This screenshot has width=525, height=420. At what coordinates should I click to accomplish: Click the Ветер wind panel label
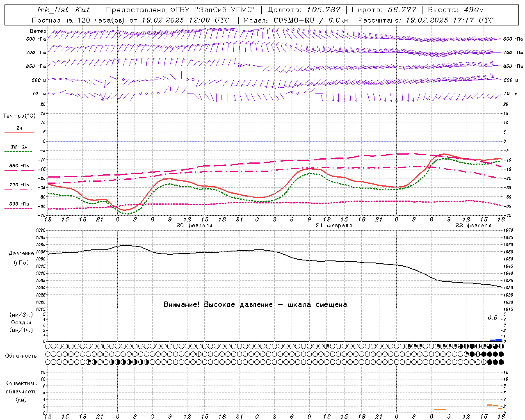click(38, 31)
